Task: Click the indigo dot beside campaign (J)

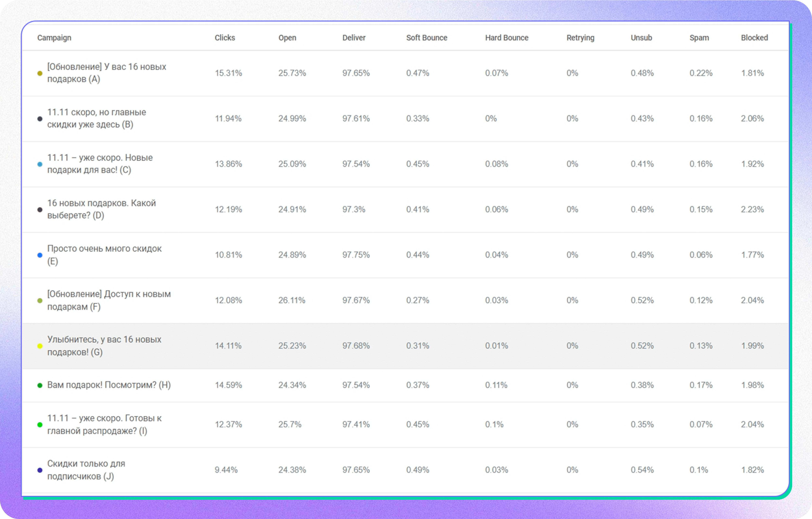Action: click(40, 470)
